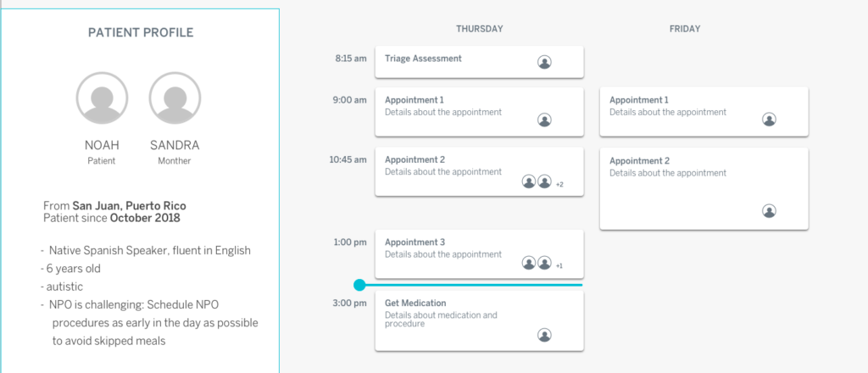
Task: Click the current-time marker dot on timeline
Action: click(x=359, y=285)
